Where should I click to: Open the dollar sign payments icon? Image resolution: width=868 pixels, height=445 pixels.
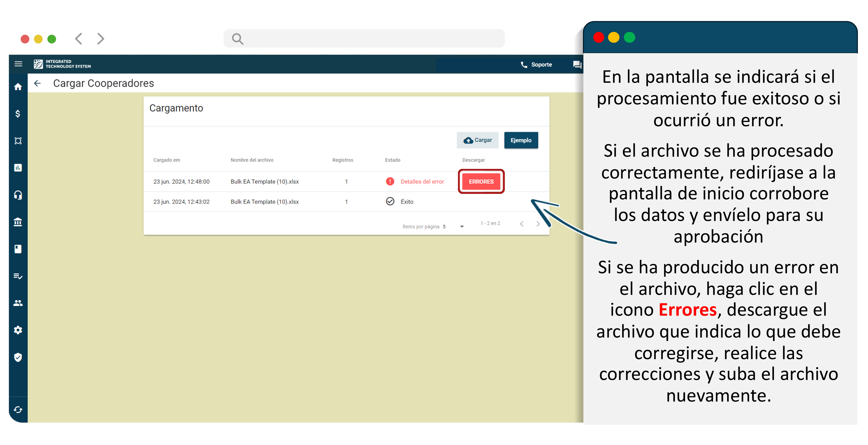pyautogui.click(x=18, y=114)
